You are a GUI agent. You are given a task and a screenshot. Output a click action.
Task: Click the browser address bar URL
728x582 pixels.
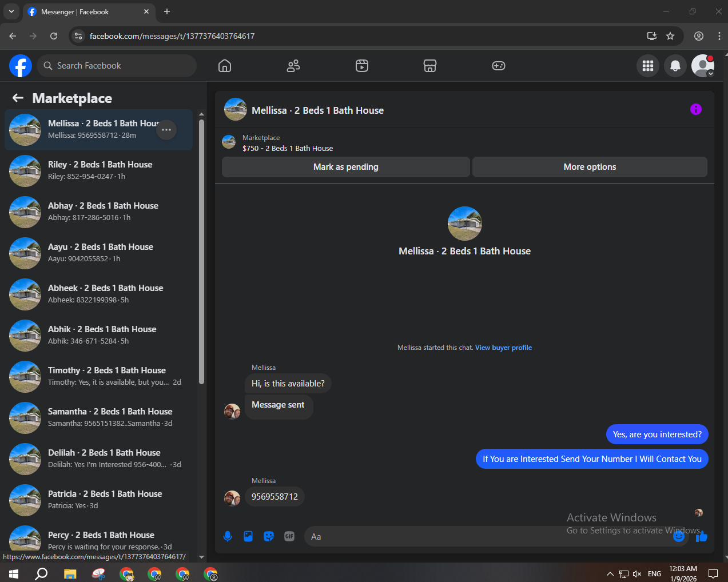(x=172, y=36)
